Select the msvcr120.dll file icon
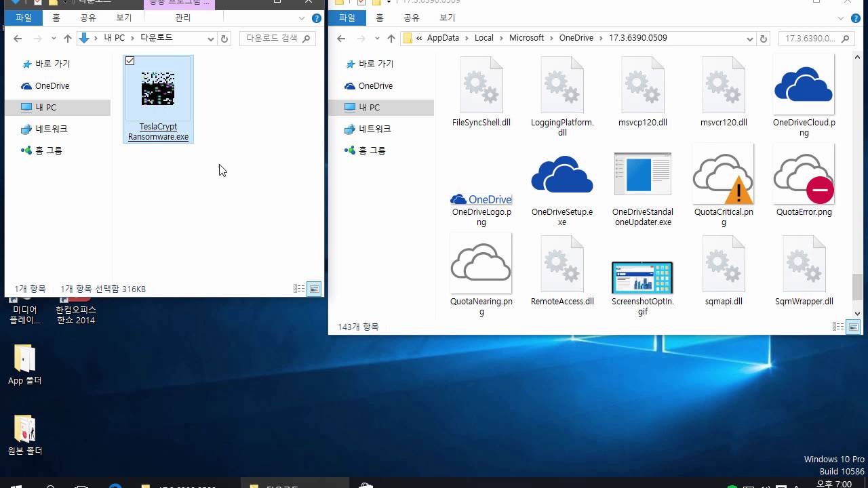The image size is (868, 488). [x=724, y=85]
